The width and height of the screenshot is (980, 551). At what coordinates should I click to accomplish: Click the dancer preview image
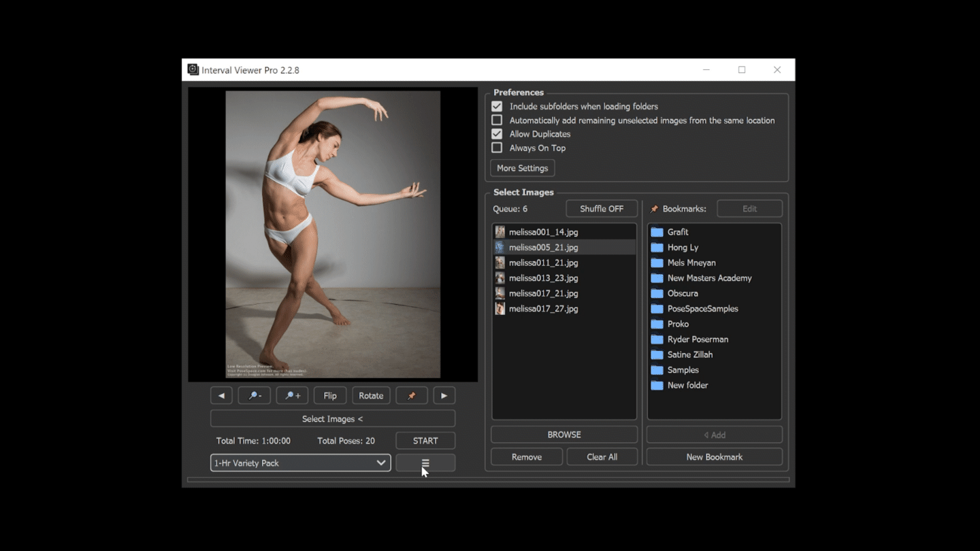tap(333, 235)
